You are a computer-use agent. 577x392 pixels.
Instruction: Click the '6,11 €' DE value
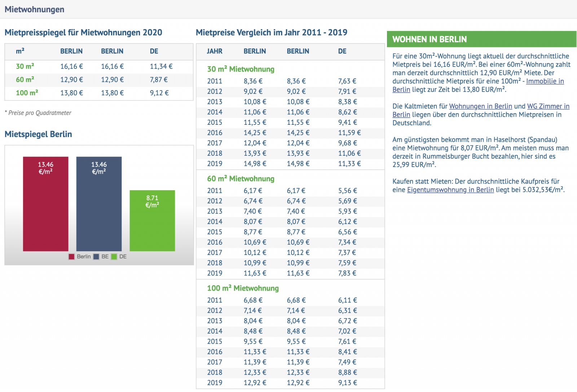click(x=348, y=300)
